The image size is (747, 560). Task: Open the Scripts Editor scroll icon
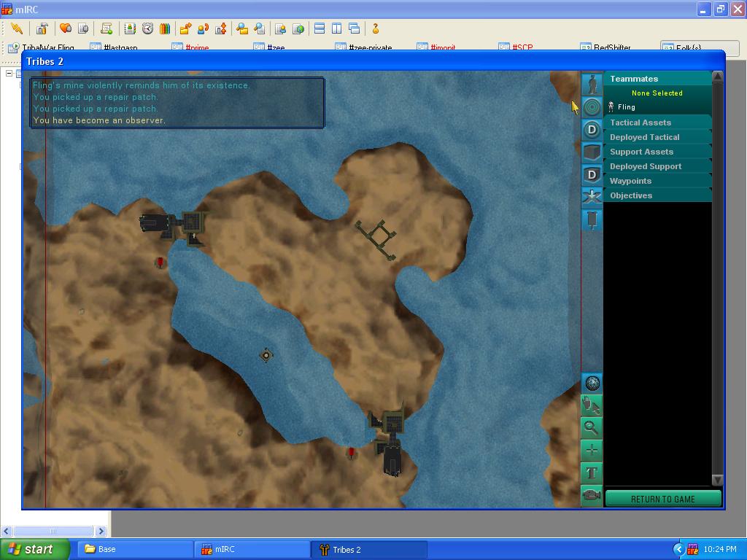tap(107, 28)
